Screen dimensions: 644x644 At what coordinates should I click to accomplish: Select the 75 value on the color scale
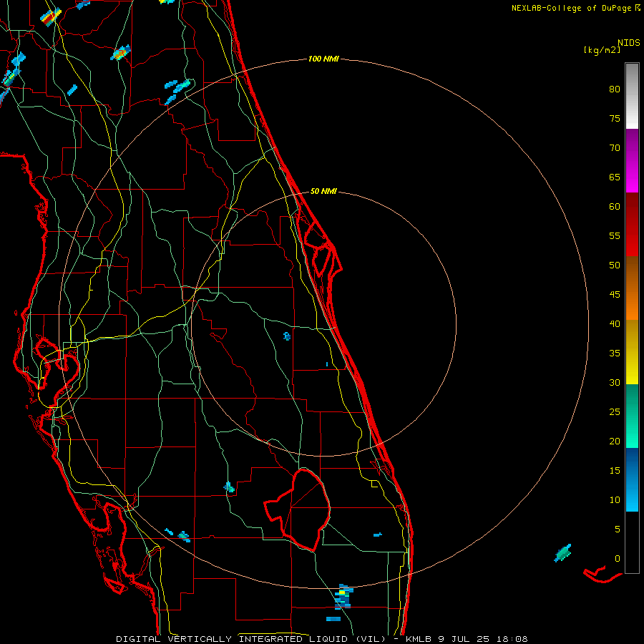(615, 119)
